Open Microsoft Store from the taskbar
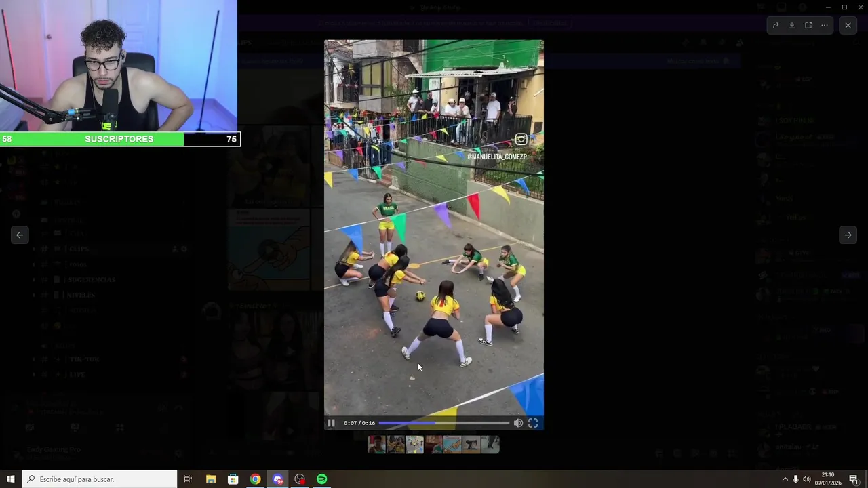868x488 pixels. 233,479
